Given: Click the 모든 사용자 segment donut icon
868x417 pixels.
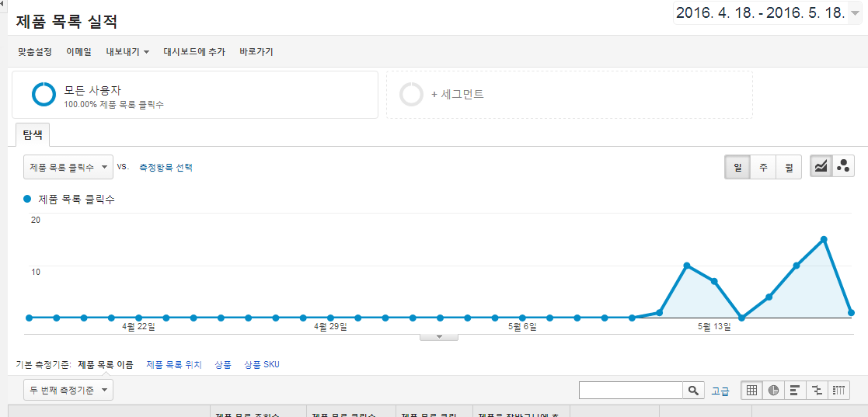Looking at the screenshot, I should 44,94.
